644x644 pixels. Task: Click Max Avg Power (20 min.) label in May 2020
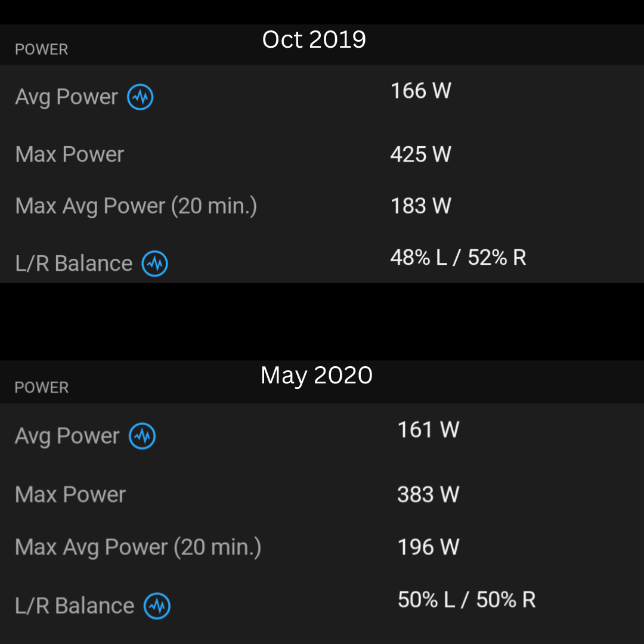pos(138,547)
